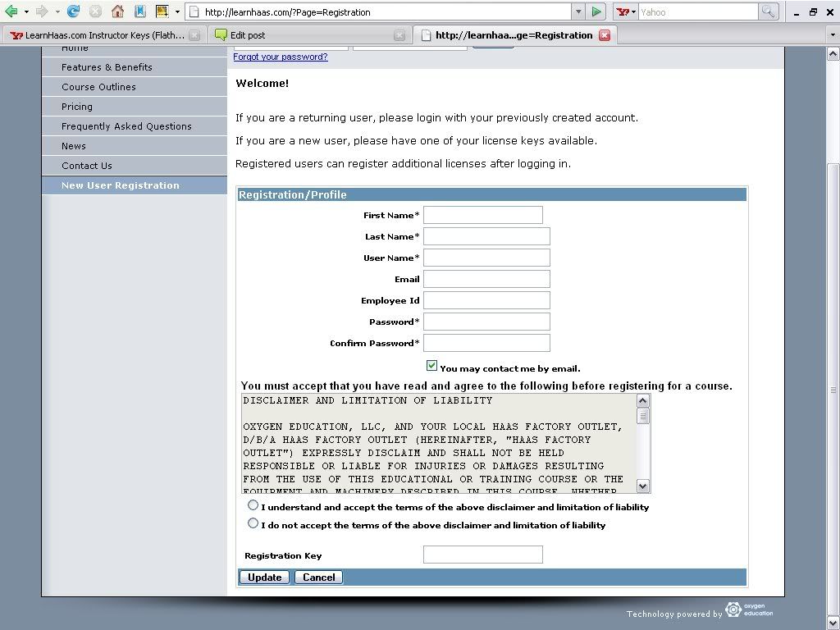This screenshot has width=840, height=630.
Task: Click the 'Forgot your password?' link
Action: 281,57
